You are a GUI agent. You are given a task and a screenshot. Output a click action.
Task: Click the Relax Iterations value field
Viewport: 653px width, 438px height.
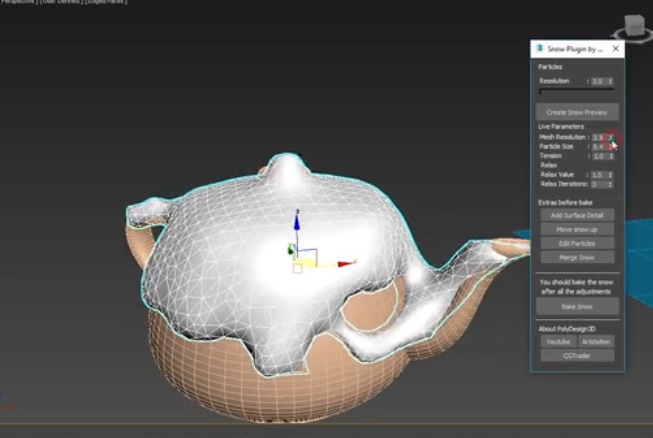pyautogui.click(x=598, y=184)
